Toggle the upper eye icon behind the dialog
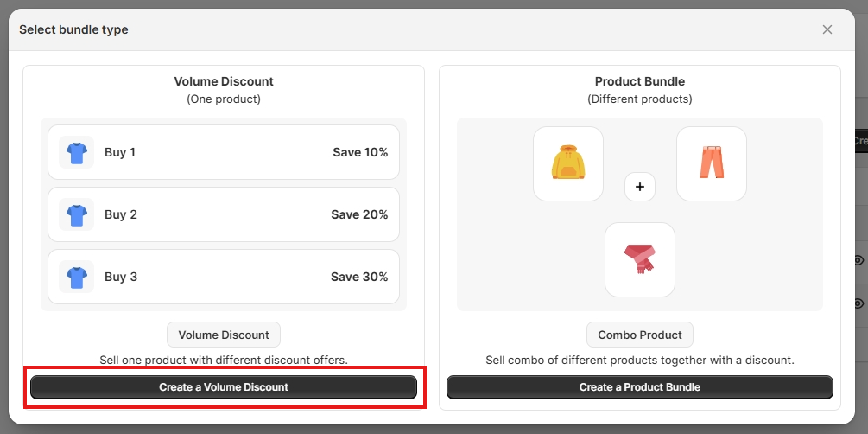The height and width of the screenshot is (434, 868). click(x=860, y=260)
